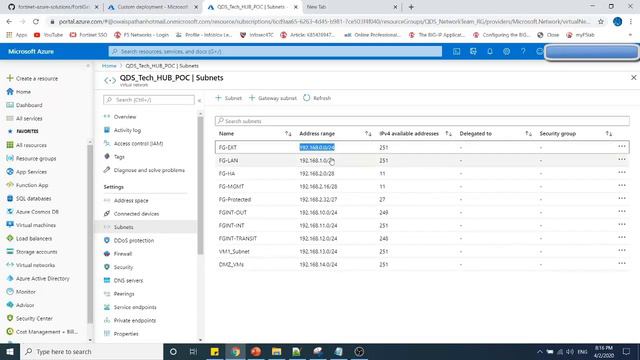Open All resources icon in favorites
Screen dimensions: 640x360
(10, 145)
